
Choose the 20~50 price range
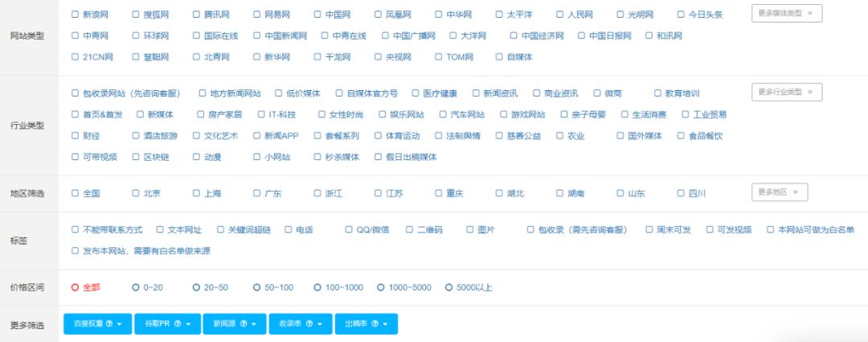196,287
